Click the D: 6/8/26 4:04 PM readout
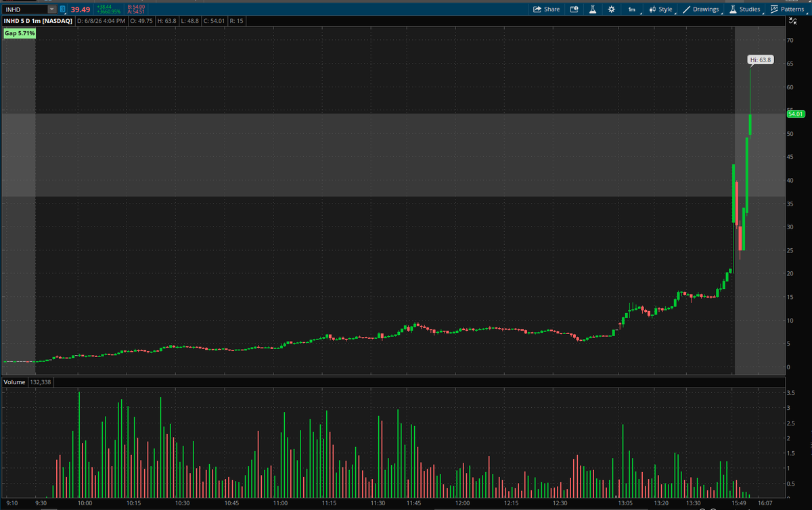The height and width of the screenshot is (510, 812). 100,21
